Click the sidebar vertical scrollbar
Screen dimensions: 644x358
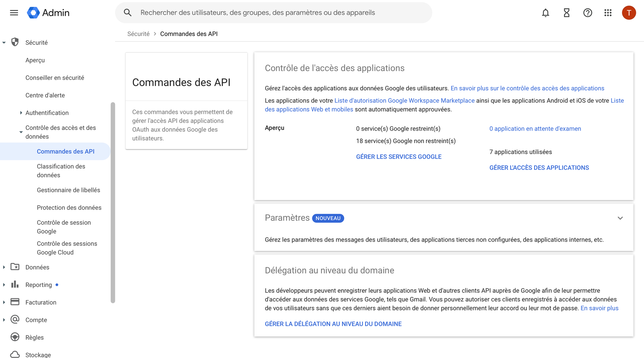pos(113,203)
